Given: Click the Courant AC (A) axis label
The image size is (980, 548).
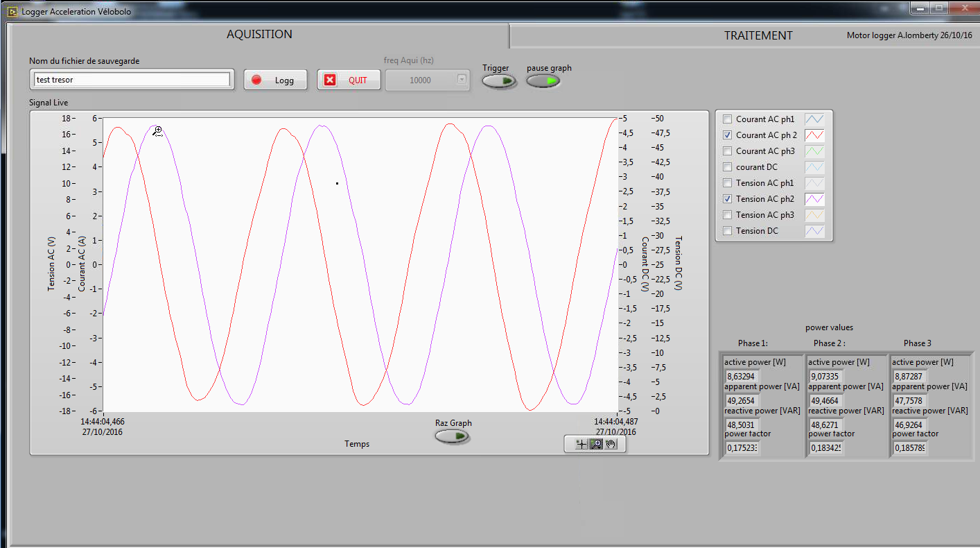Looking at the screenshot, I should pos(82,264).
